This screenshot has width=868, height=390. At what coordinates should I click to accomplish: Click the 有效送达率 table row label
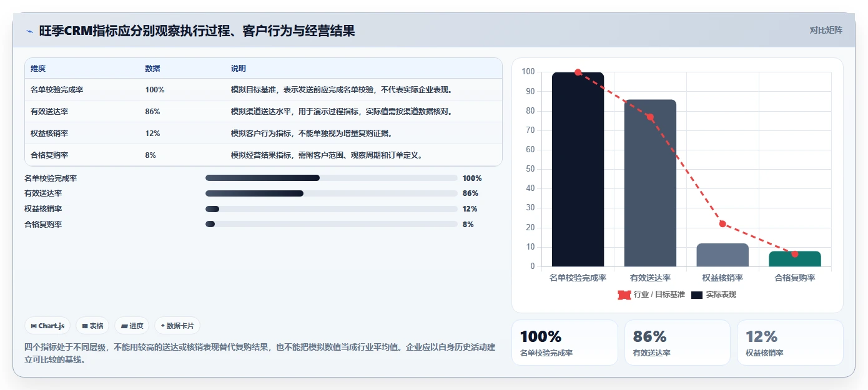49,112
